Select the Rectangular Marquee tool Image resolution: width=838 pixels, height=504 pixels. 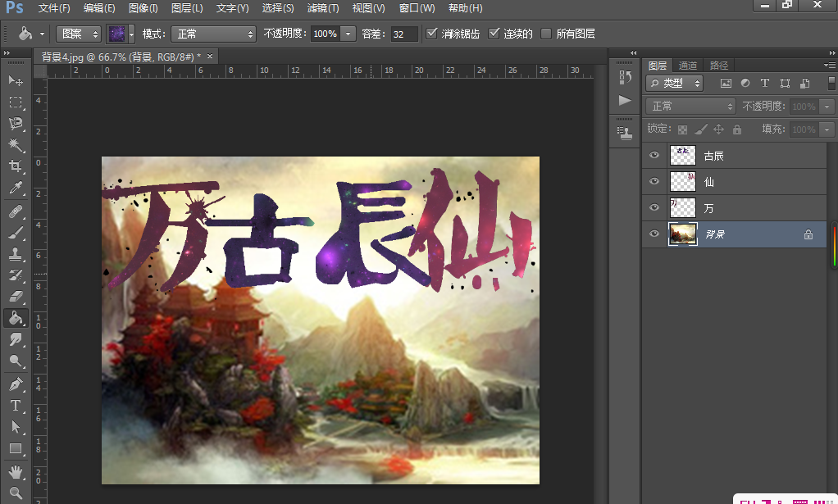click(x=16, y=102)
